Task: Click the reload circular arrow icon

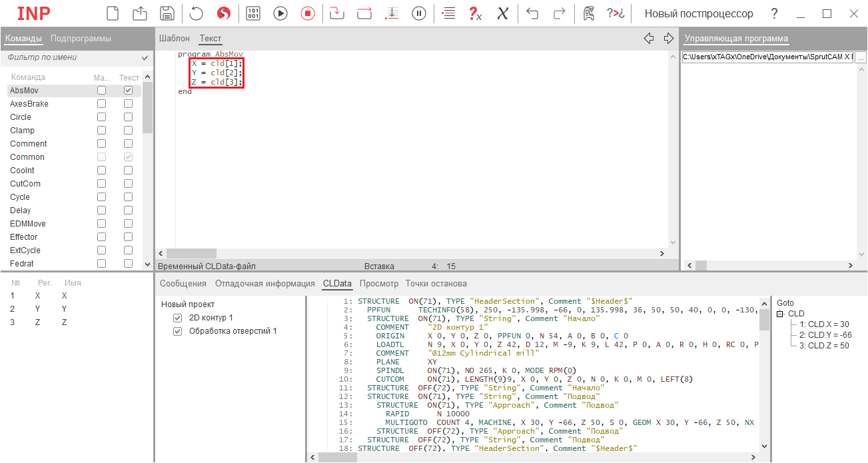Action: 197,13
